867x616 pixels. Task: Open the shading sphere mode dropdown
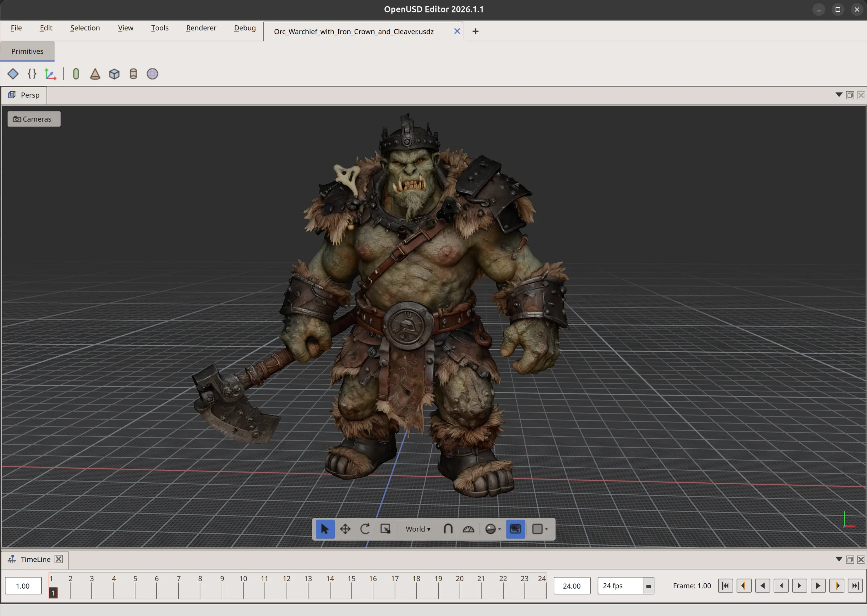tap(493, 529)
